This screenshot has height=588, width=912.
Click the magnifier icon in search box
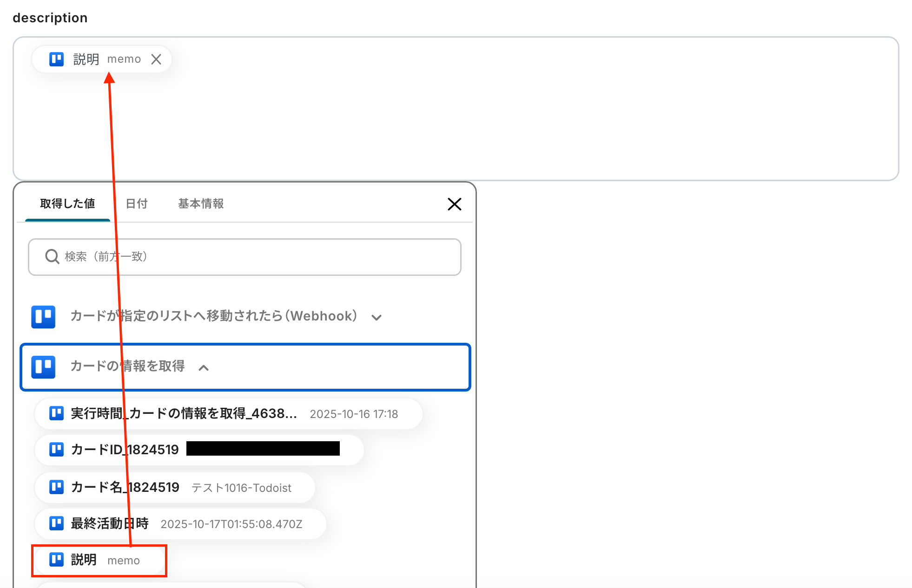[x=52, y=256]
